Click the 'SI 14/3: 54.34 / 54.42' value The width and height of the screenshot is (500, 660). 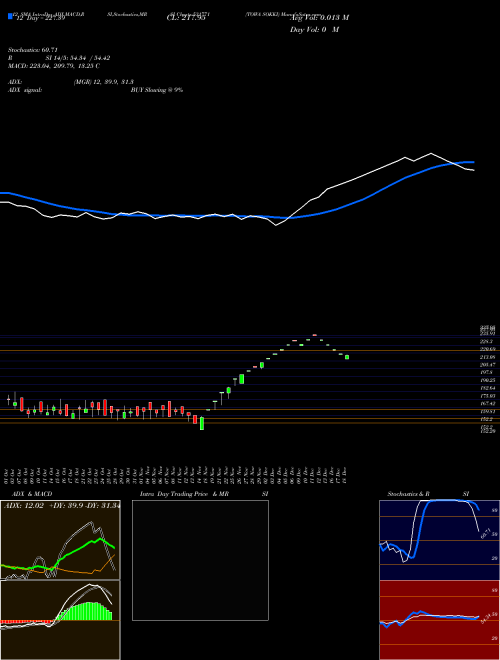click(78, 58)
